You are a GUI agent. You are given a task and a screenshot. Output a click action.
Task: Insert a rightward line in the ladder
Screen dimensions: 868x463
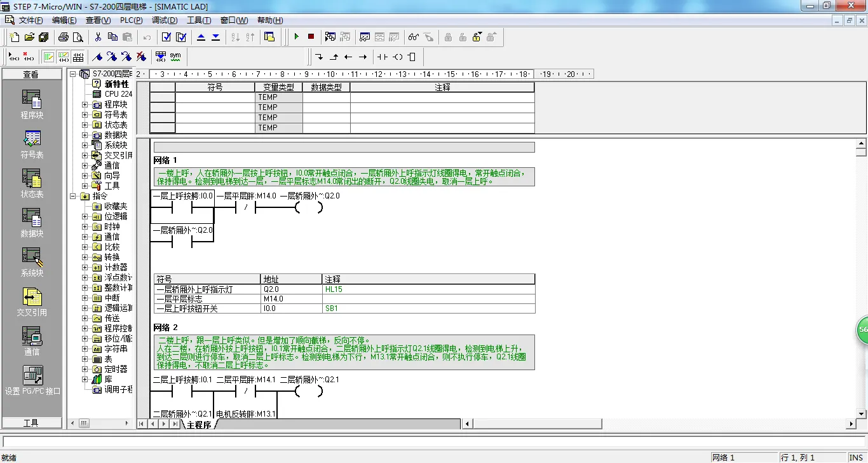pyautogui.click(x=363, y=57)
